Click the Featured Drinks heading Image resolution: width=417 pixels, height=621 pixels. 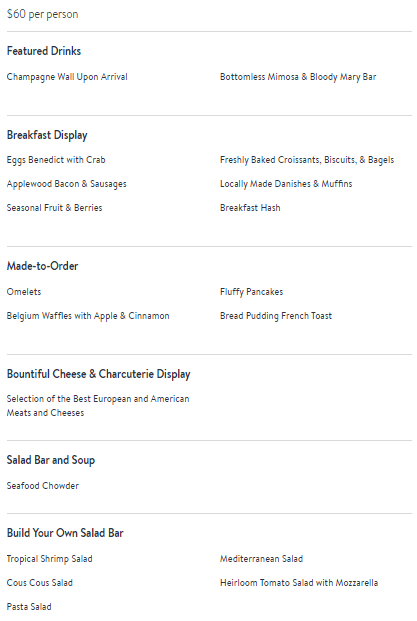[44, 51]
